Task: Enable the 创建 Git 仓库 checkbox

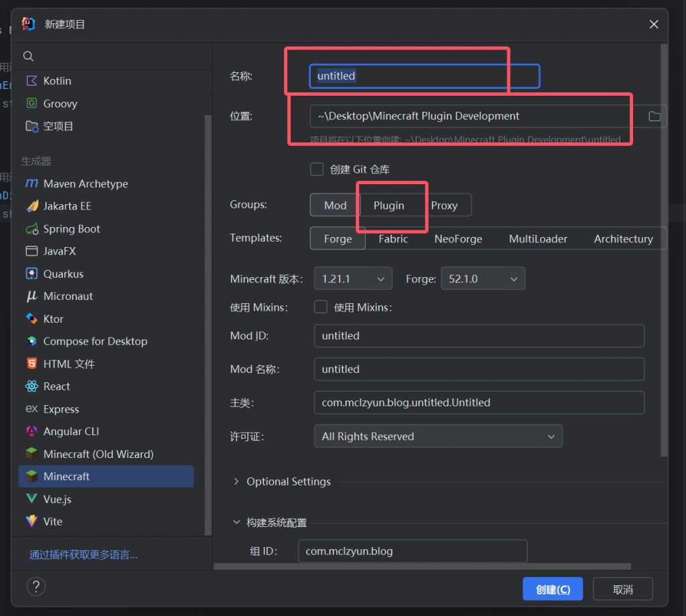Action: (x=317, y=169)
